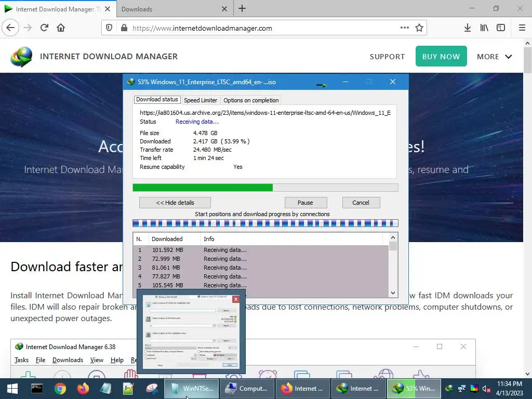The height and width of the screenshot is (399, 532).
Task: Click the IDM globe logo on website
Action: pyautogui.click(x=21, y=57)
